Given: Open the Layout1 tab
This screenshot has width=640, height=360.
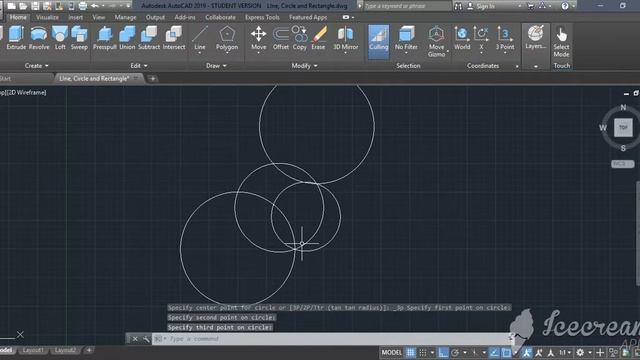Looking at the screenshot, I should pyautogui.click(x=33, y=350).
